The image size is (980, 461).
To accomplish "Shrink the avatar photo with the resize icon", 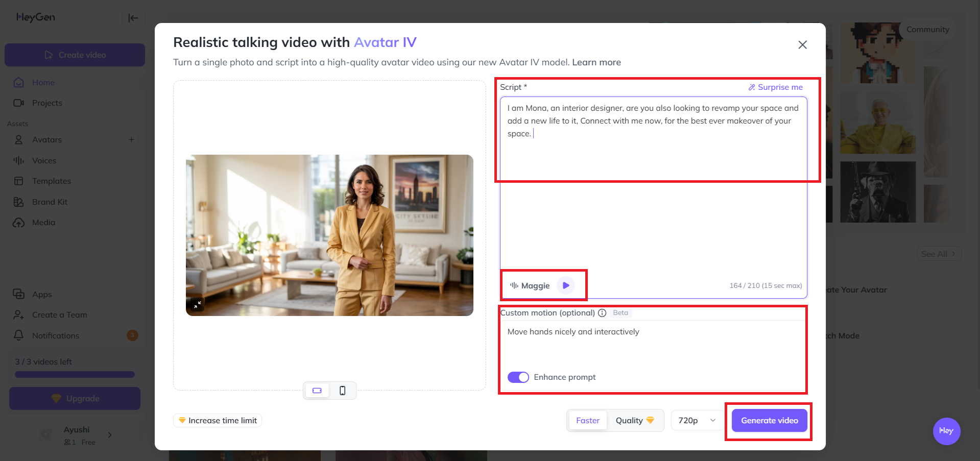I will tap(197, 304).
